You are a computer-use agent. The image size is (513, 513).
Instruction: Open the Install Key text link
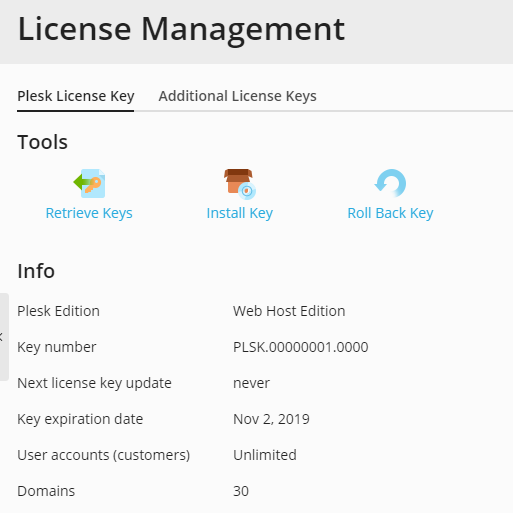(240, 213)
